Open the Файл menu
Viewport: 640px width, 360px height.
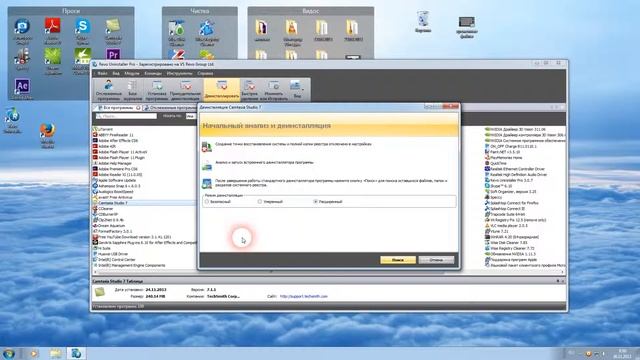(102, 73)
